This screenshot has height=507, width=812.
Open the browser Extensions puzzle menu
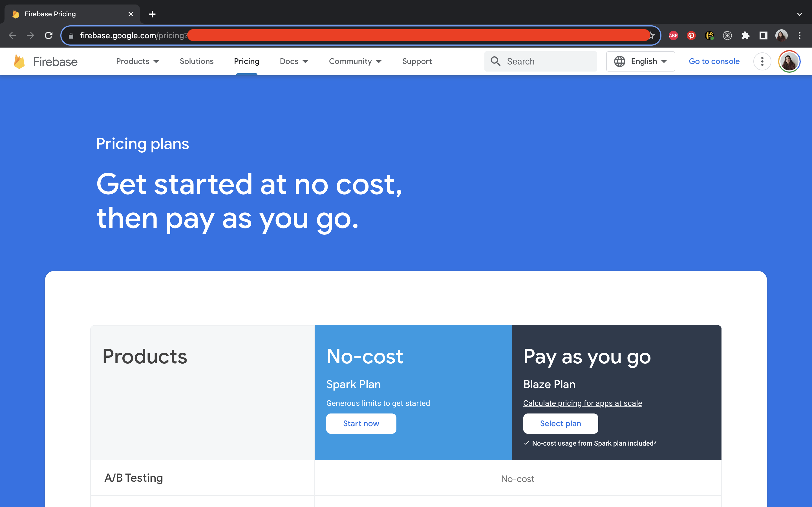(x=745, y=35)
